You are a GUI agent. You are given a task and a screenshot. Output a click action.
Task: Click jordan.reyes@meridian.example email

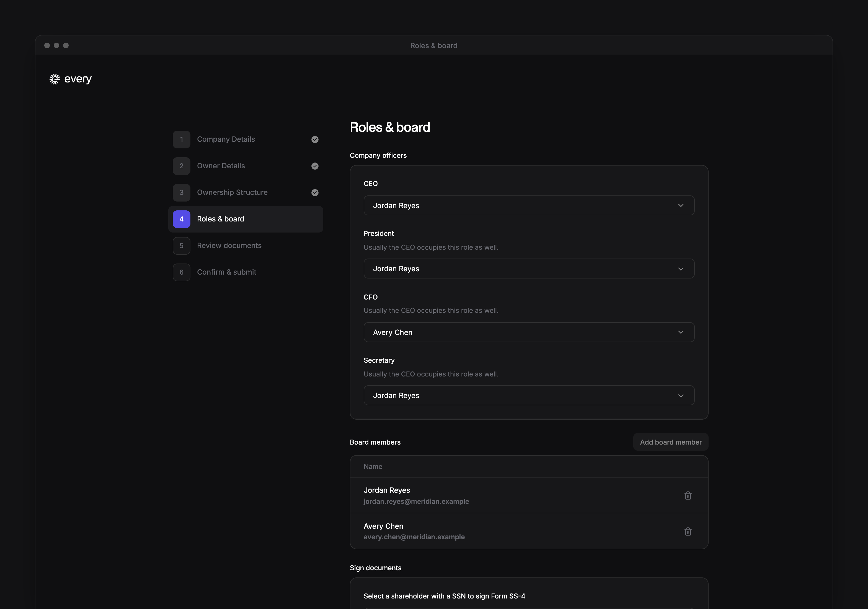pos(416,501)
